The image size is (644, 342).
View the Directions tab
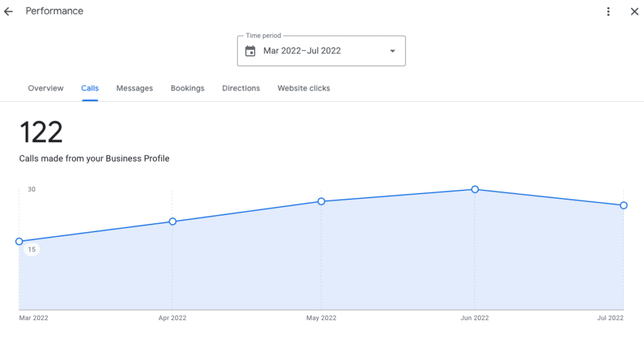coord(241,88)
